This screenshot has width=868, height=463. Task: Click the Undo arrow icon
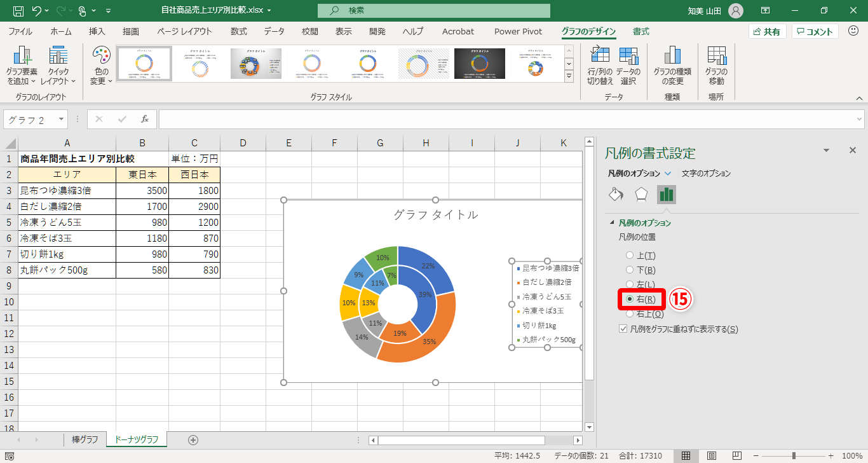point(36,11)
